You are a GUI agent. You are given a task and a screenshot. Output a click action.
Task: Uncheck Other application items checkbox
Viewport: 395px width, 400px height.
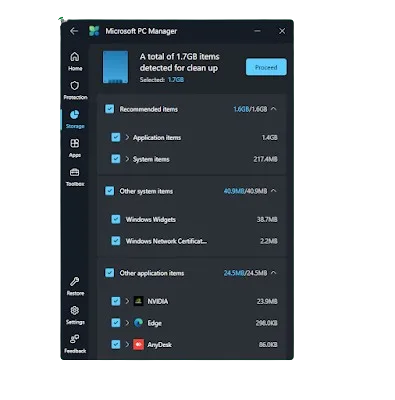(x=109, y=273)
